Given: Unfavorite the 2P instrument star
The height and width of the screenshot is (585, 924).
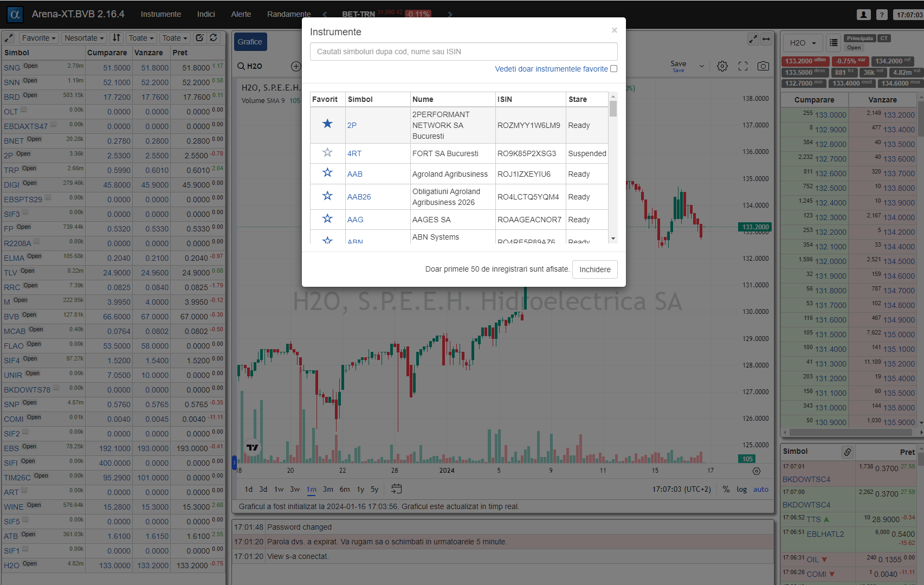Looking at the screenshot, I should point(327,124).
